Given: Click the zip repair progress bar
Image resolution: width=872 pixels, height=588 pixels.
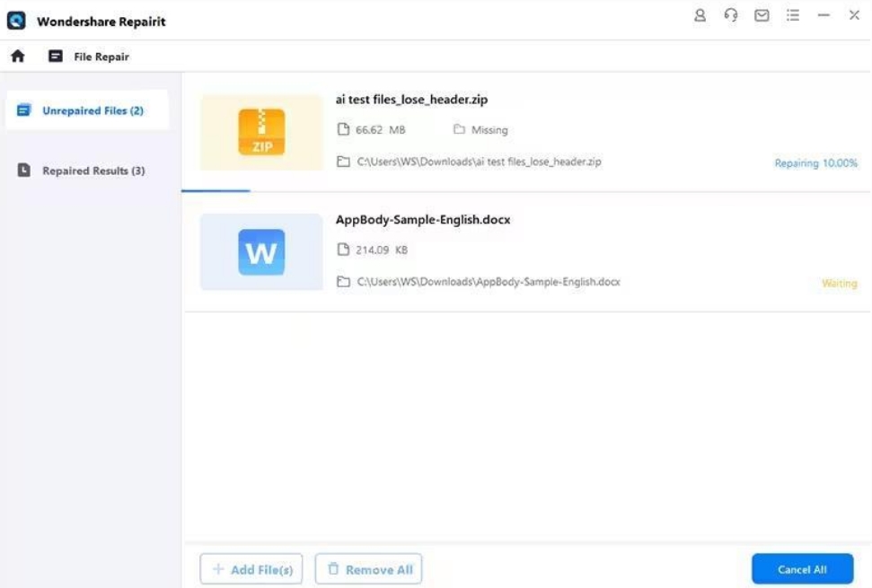Looking at the screenshot, I should [525, 190].
